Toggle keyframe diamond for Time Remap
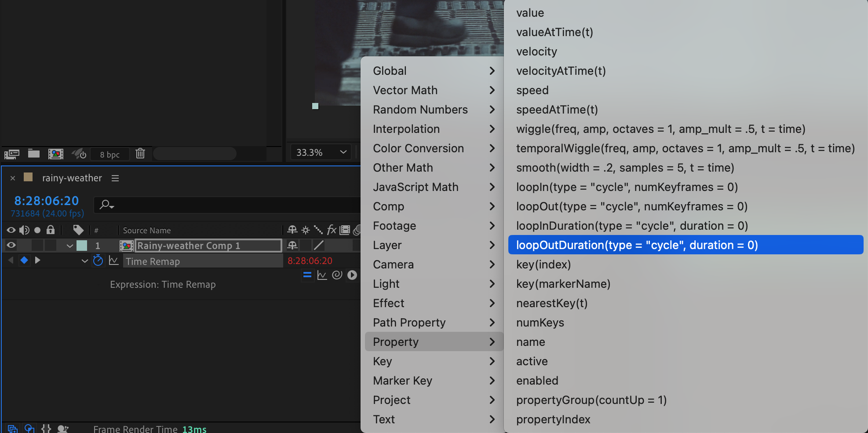 tap(24, 260)
